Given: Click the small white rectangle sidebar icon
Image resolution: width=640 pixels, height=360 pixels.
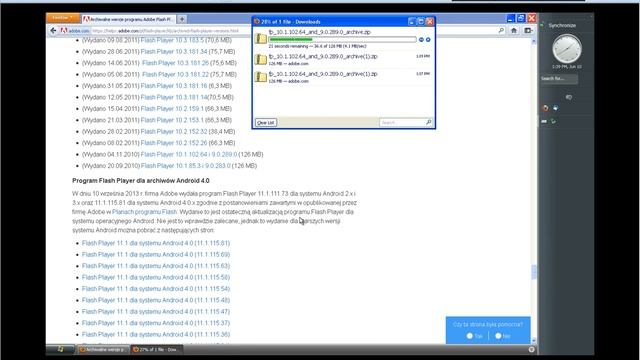Looking at the screenshot, I should [x=544, y=121].
